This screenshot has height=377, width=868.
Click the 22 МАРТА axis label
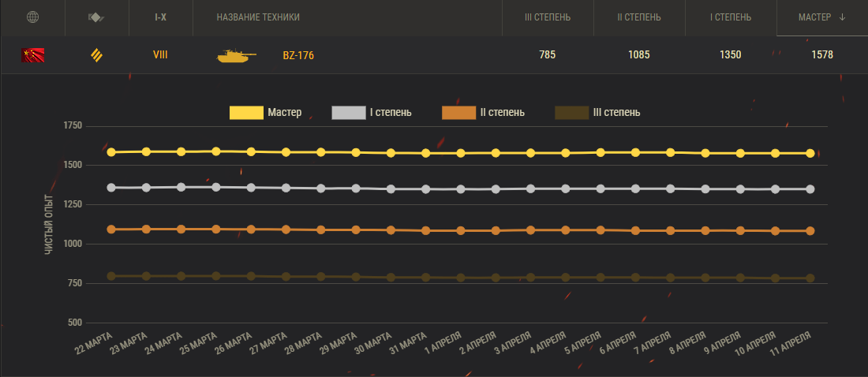coord(92,344)
